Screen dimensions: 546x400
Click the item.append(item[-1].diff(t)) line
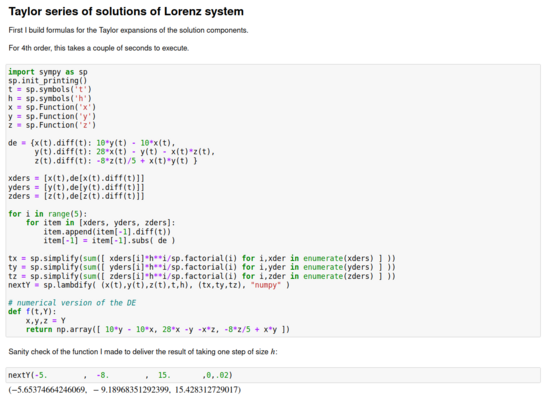click(x=107, y=232)
